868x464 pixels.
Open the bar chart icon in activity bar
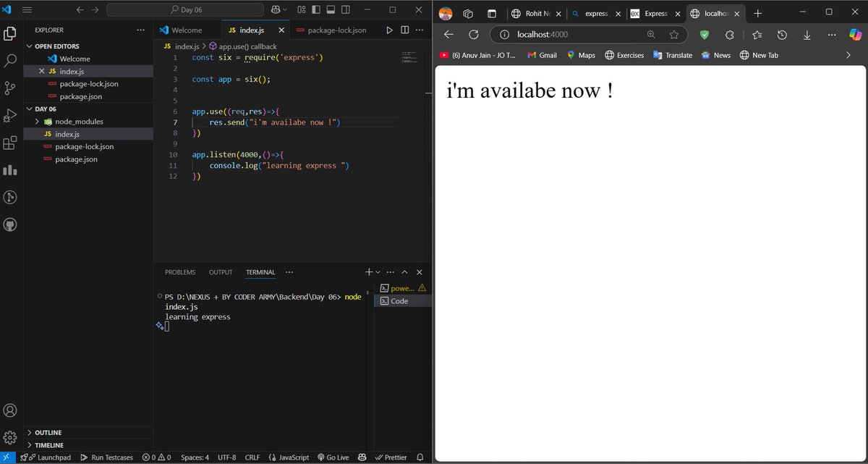[x=10, y=170]
